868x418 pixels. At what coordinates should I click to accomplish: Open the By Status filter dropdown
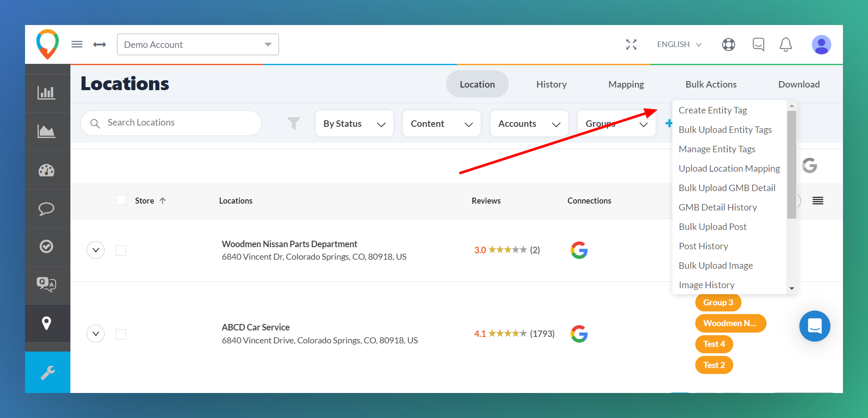[355, 124]
